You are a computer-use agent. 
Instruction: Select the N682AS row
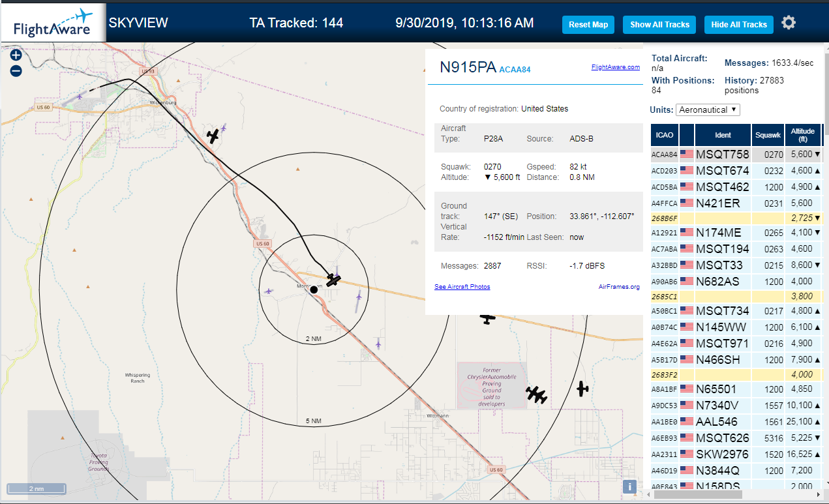[x=736, y=281]
